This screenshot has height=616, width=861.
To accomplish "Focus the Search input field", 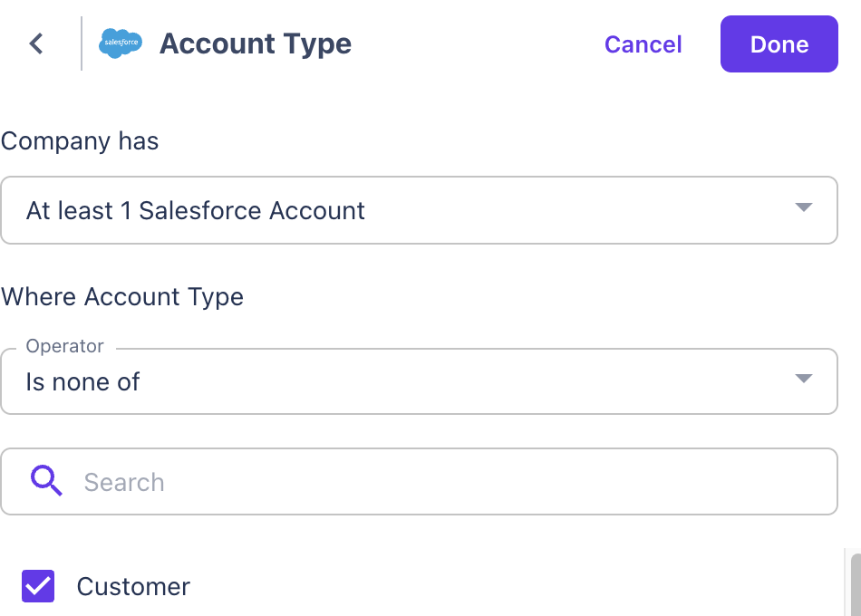I will click(453, 482).
